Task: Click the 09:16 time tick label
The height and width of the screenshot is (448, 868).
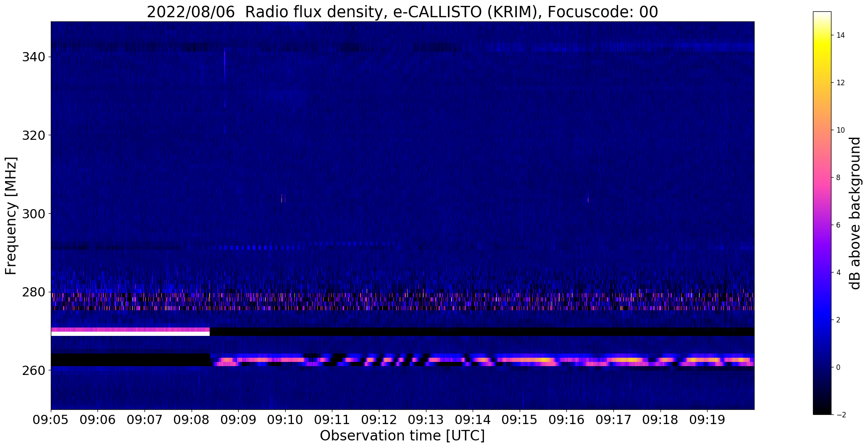Action: click(x=566, y=420)
